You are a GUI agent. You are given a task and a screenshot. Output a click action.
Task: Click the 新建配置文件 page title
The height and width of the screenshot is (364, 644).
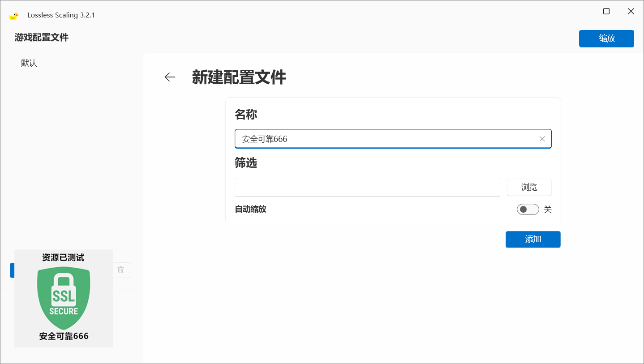coord(239,77)
